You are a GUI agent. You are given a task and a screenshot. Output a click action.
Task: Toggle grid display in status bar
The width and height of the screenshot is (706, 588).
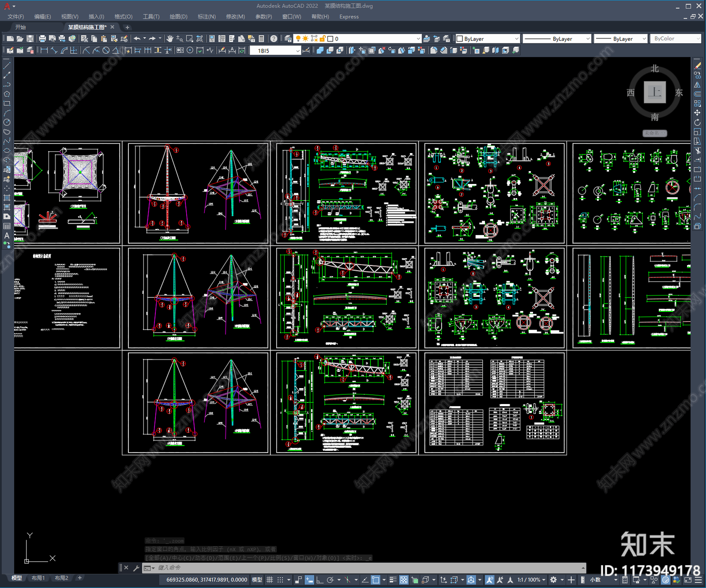[x=270, y=580]
